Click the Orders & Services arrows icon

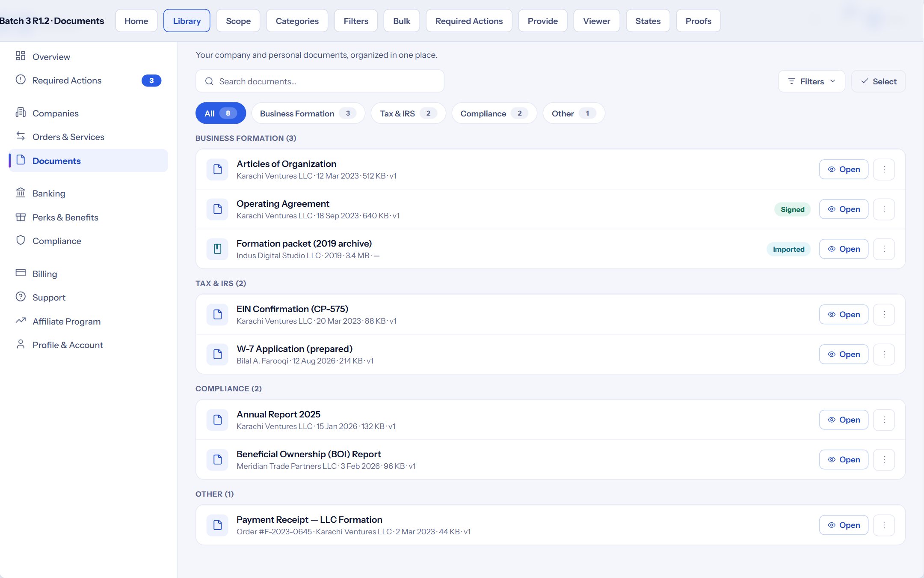(21, 136)
